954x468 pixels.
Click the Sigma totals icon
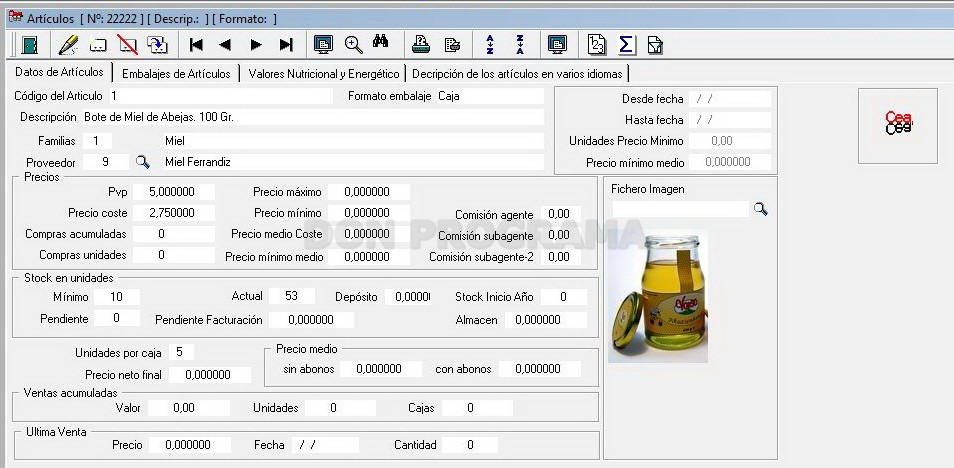626,44
